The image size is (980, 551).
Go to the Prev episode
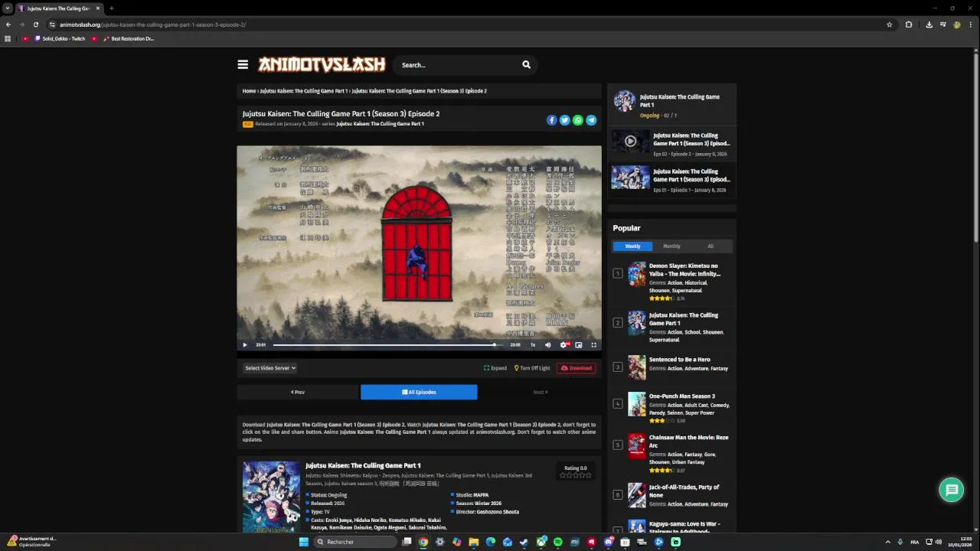pos(298,392)
